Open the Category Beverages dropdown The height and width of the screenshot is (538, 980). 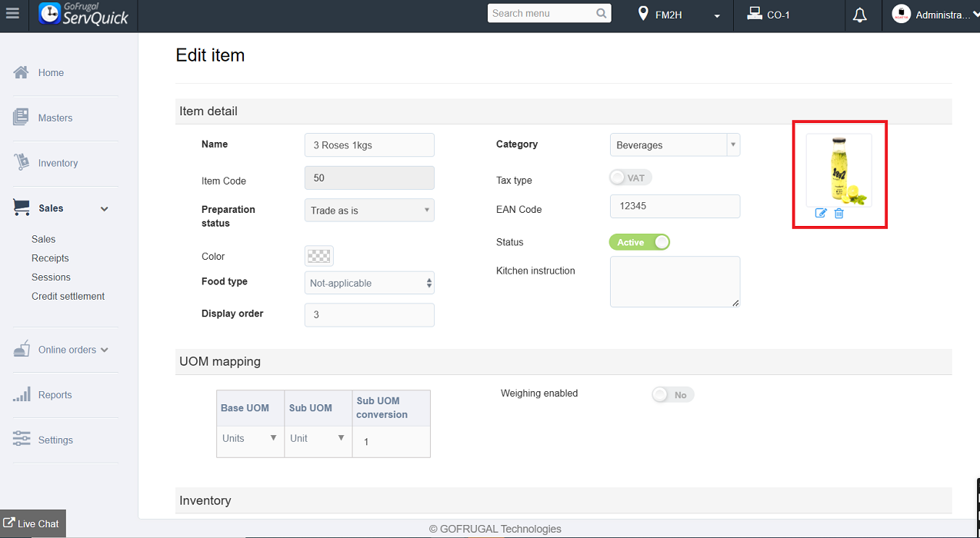[x=675, y=144]
